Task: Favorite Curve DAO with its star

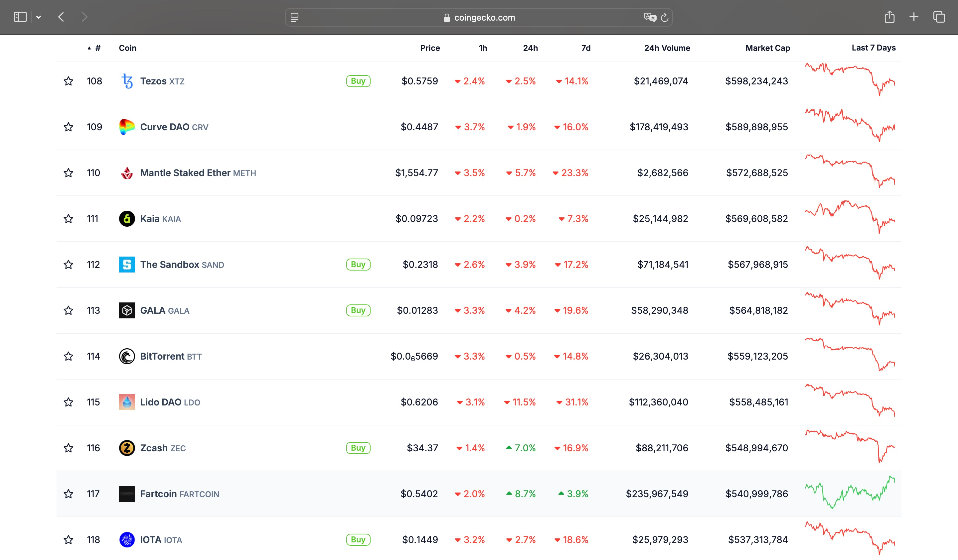Action: tap(69, 127)
